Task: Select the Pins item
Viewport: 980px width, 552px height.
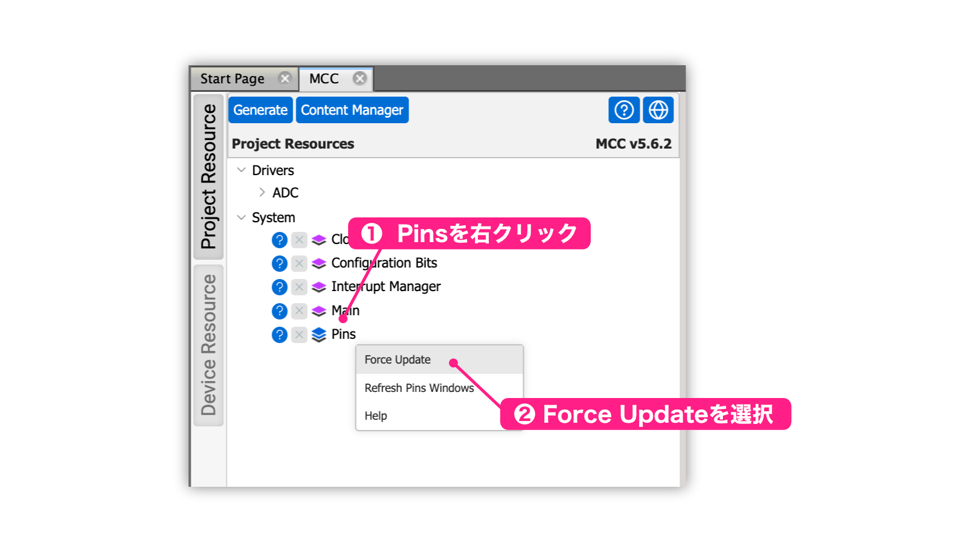Action: tap(343, 334)
